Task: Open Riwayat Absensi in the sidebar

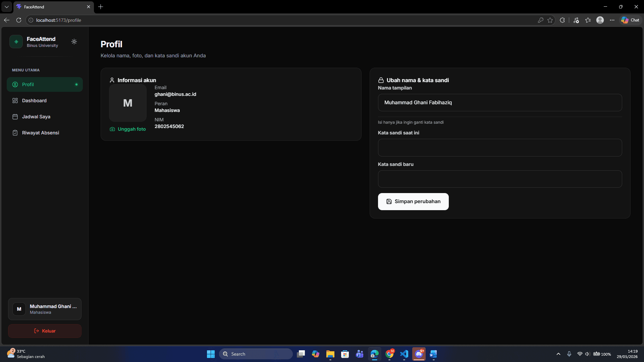Action: 45,133
